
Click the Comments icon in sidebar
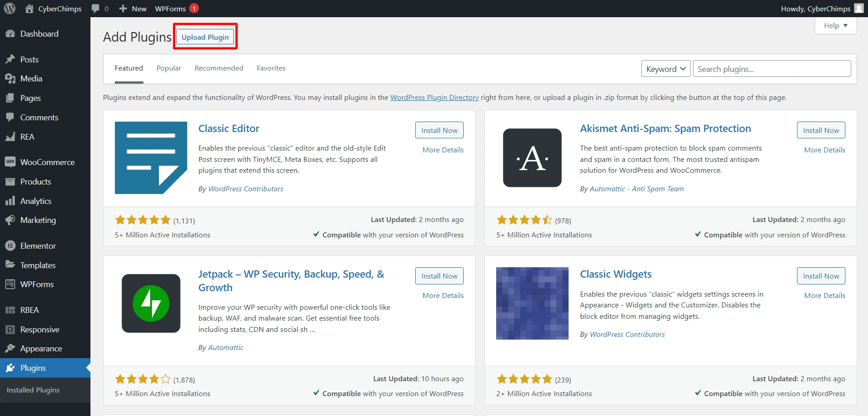click(10, 117)
